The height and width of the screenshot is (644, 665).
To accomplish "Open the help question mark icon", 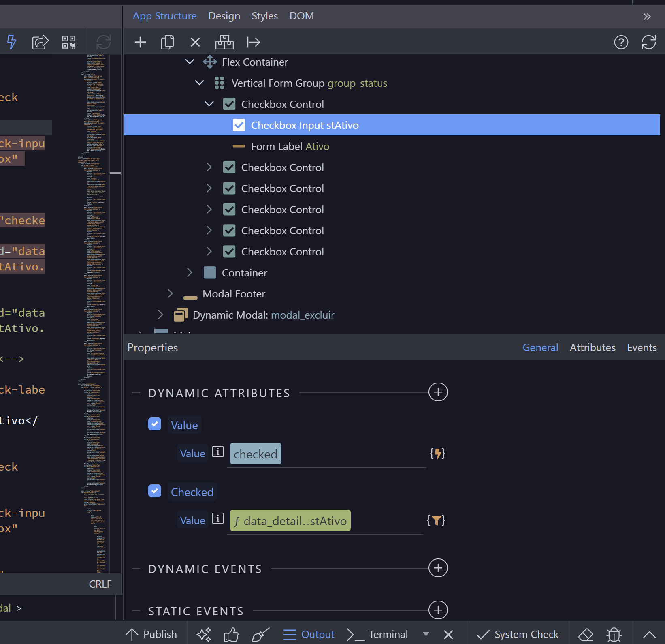I will coord(621,42).
